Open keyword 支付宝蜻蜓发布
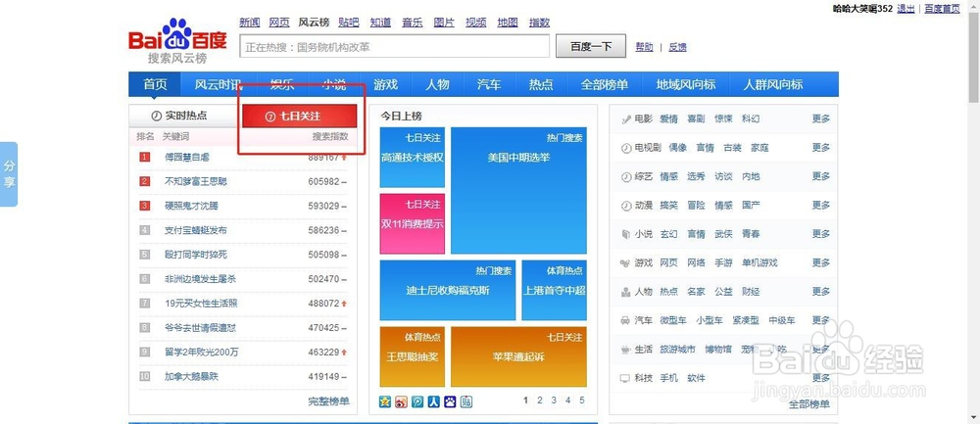 (196, 230)
